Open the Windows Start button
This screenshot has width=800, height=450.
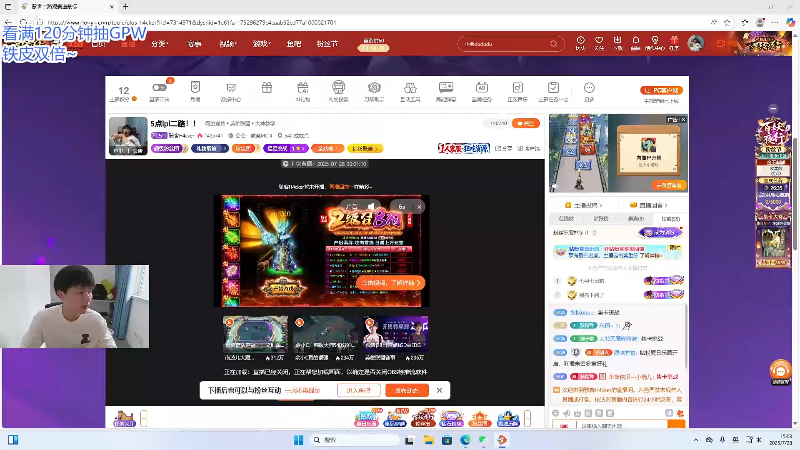pyautogui.click(x=298, y=440)
